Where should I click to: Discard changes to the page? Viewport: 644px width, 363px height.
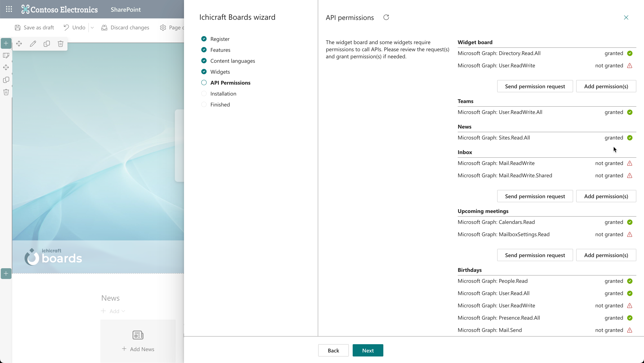pyautogui.click(x=125, y=27)
